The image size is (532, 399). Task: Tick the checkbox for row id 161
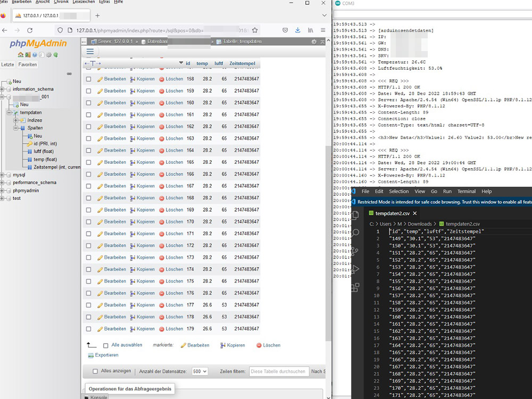[88, 115]
